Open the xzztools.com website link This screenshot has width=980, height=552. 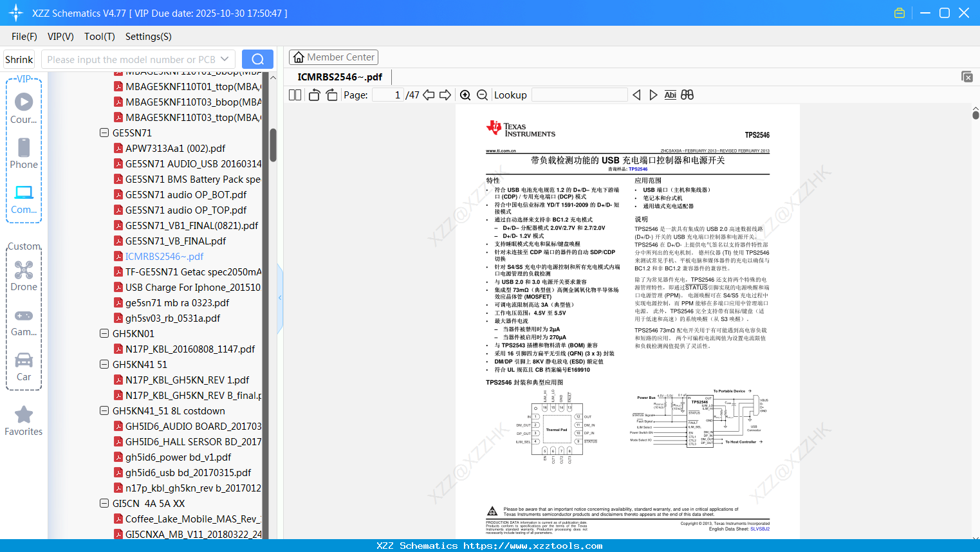(533, 546)
